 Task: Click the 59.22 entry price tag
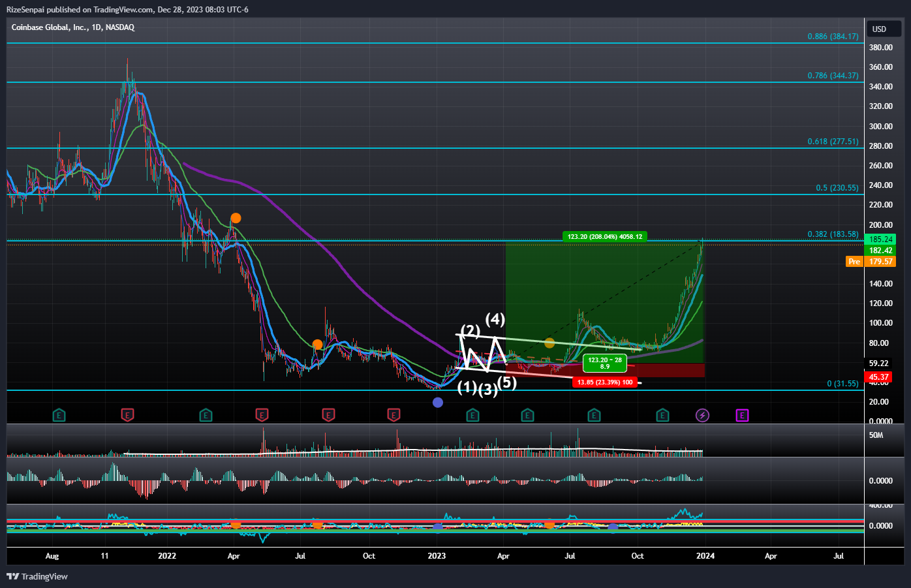tap(880, 363)
